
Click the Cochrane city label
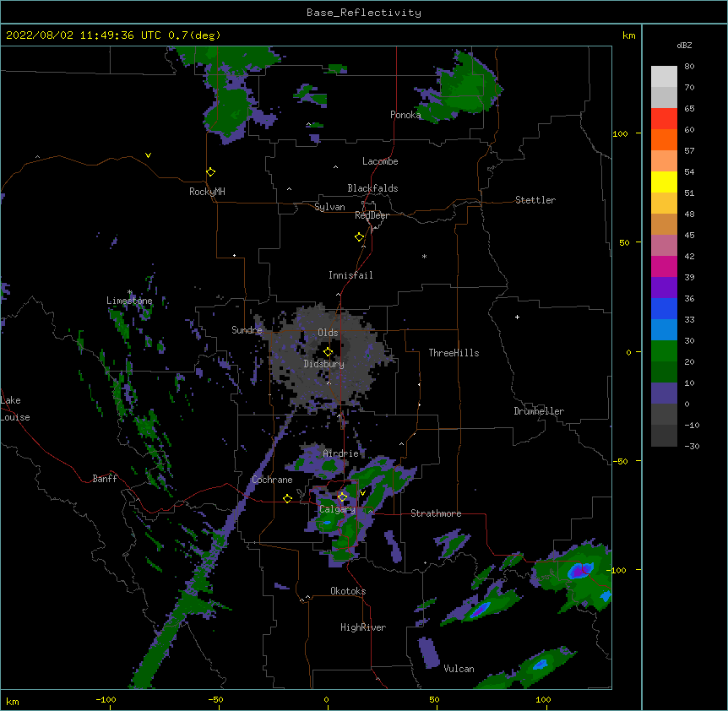click(x=272, y=480)
